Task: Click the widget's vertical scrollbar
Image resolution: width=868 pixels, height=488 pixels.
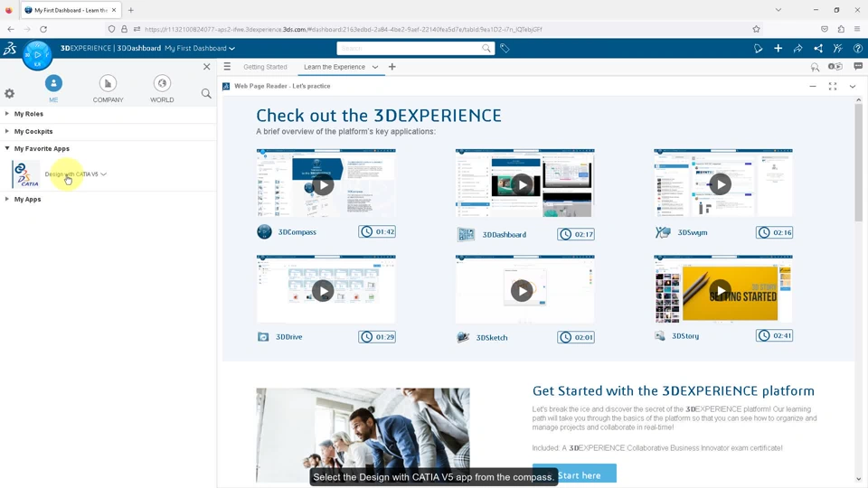Action: (x=859, y=163)
